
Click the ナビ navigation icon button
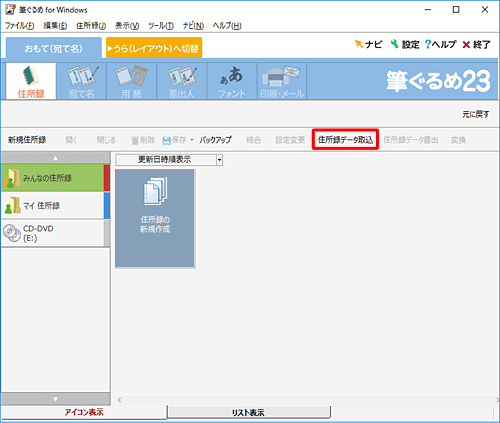point(368,44)
